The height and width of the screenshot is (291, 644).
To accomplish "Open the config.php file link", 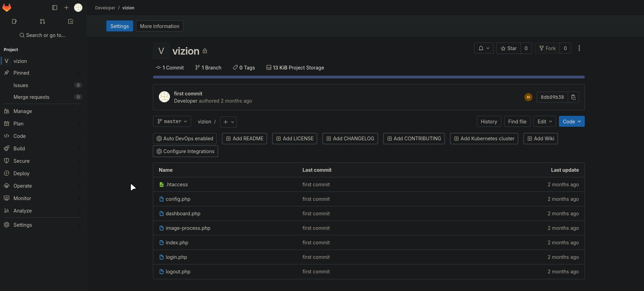I will click(x=178, y=199).
